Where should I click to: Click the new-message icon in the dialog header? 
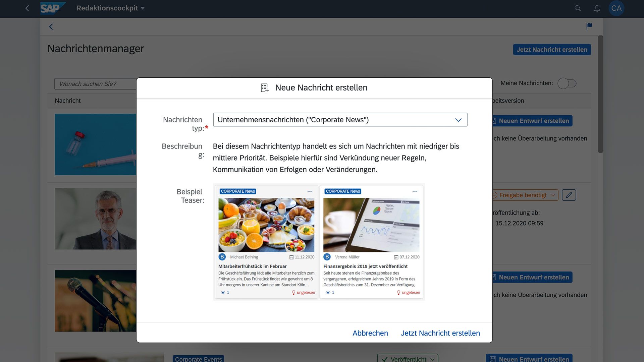click(x=265, y=87)
